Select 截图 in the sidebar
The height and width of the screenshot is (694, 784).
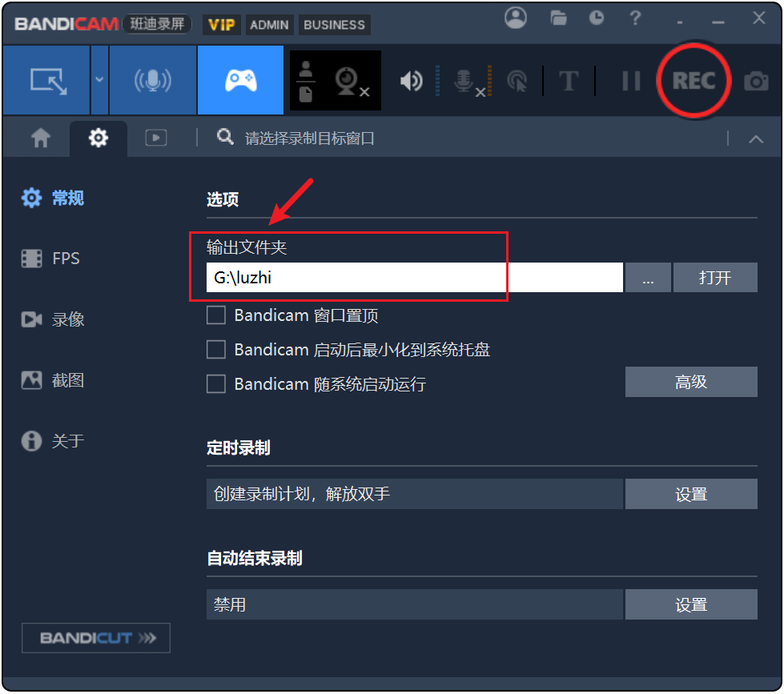53,380
